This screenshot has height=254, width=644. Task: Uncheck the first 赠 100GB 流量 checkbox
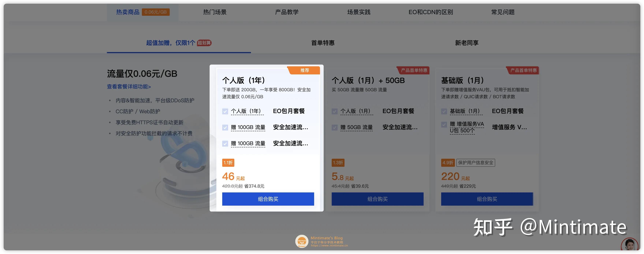pos(225,127)
